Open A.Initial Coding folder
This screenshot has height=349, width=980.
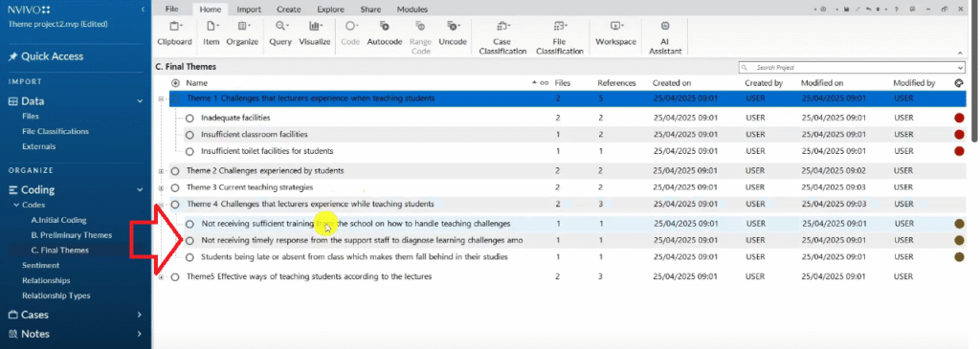(58, 220)
